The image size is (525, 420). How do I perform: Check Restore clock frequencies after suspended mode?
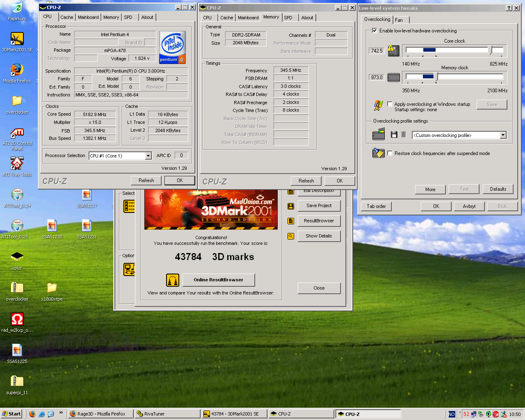pyautogui.click(x=390, y=153)
